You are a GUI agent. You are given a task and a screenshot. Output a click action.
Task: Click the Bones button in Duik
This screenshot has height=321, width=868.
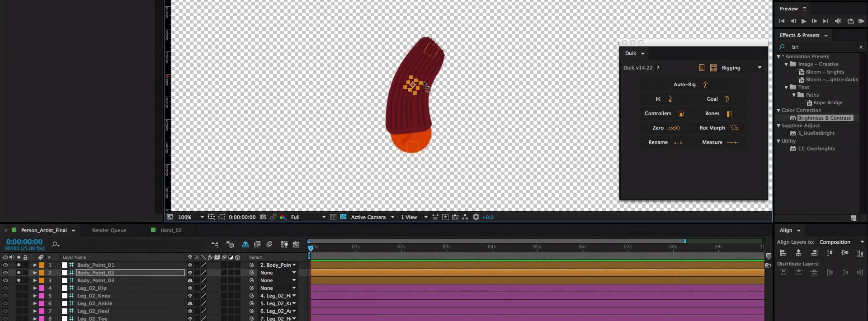coord(718,113)
